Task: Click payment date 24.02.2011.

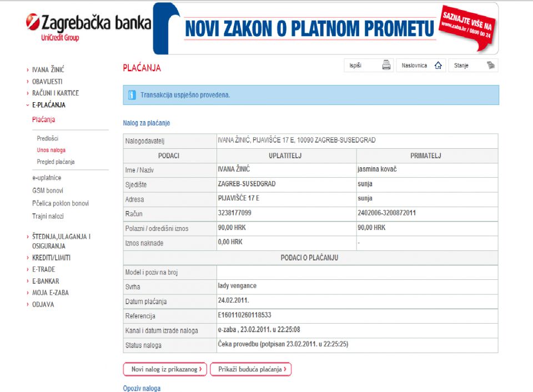Action: click(x=233, y=300)
